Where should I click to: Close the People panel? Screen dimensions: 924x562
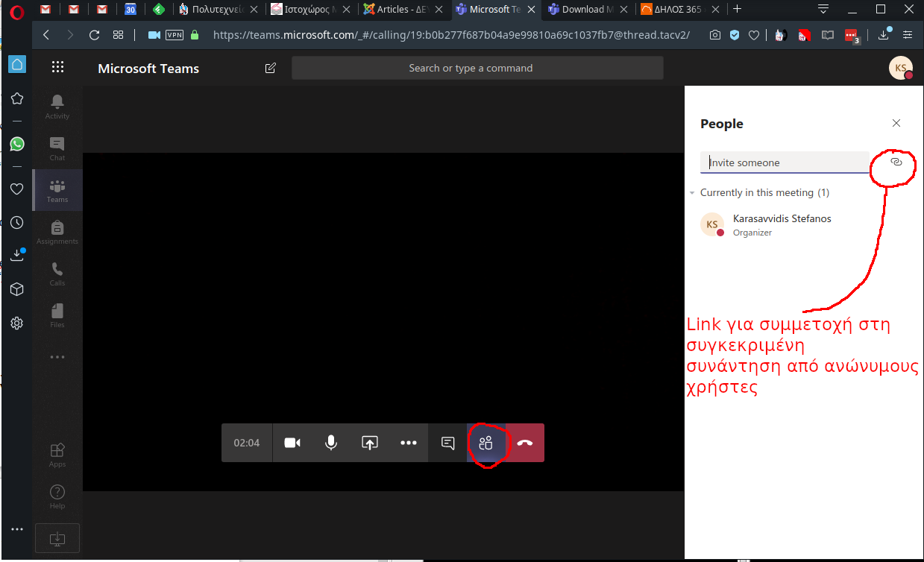coord(896,124)
